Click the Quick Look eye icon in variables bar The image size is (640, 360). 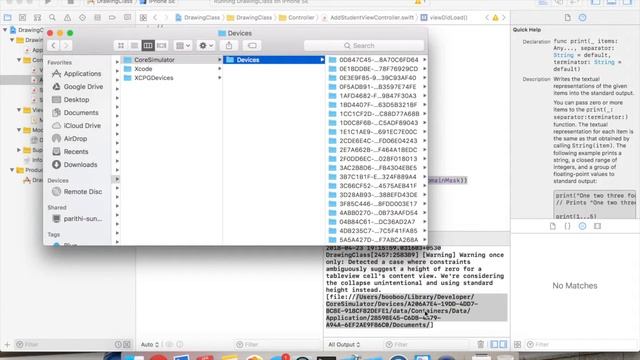coord(169,344)
